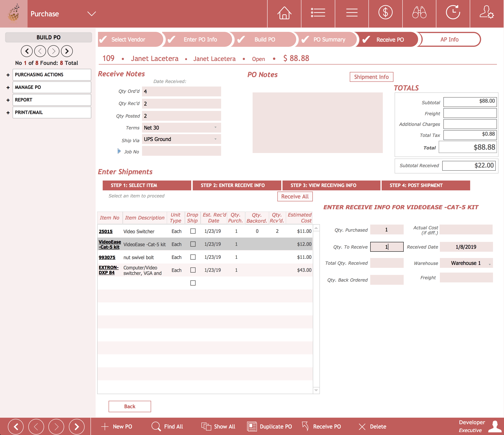Image resolution: width=504 pixels, height=435 pixels.
Task: Click the app globe logo
Action: [x=14, y=13]
